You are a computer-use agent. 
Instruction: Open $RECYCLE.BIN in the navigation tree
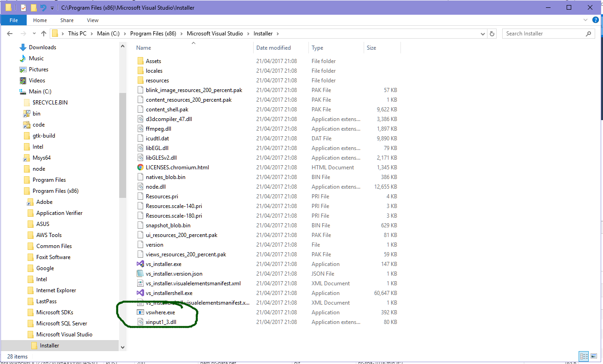[50, 103]
